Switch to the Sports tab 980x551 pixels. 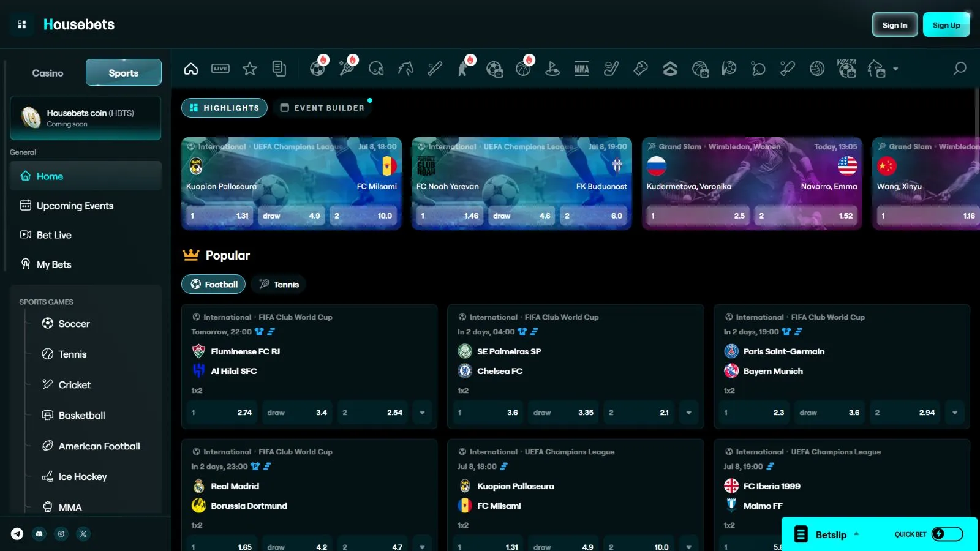pyautogui.click(x=124, y=73)
